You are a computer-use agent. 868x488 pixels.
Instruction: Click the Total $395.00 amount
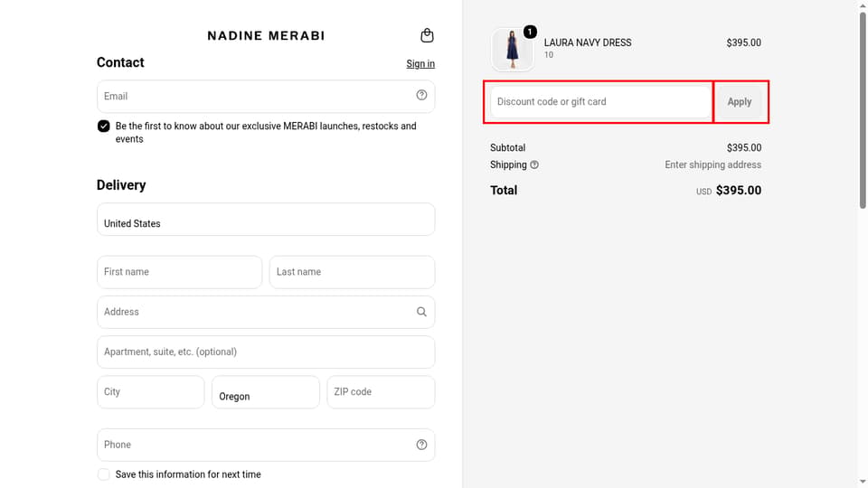click(x=739, y=191)
